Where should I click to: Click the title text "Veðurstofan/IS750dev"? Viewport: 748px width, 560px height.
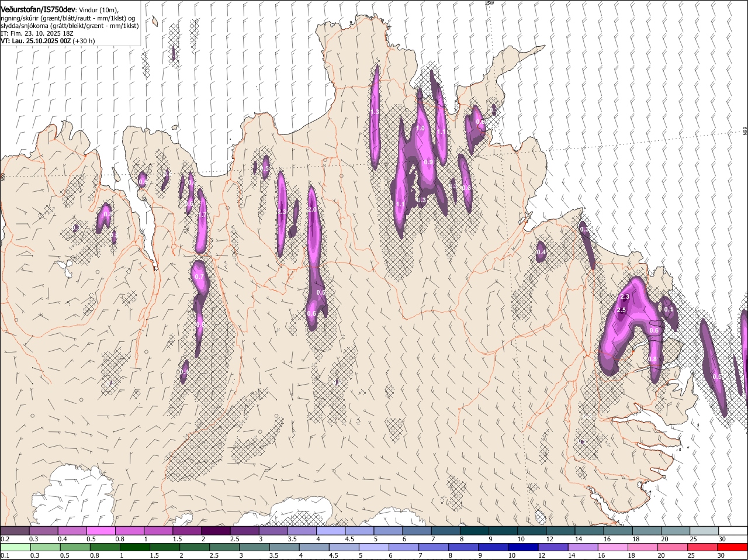click(x=38, y=10)
